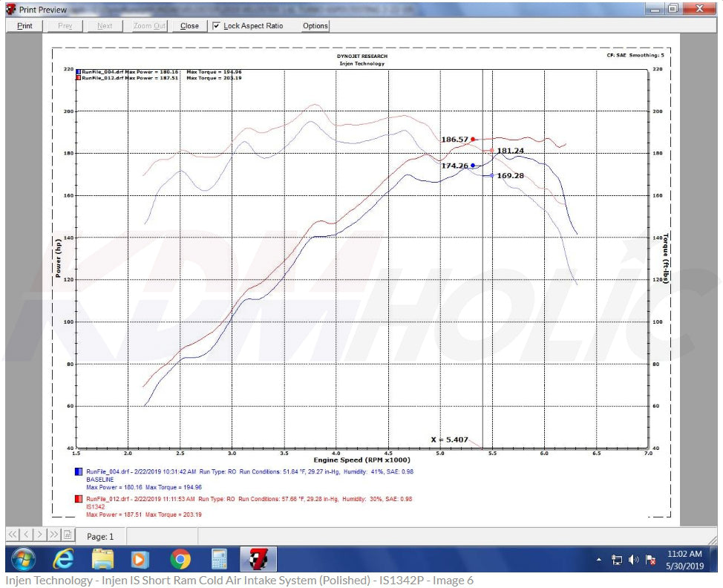This screenshot has height=588, width=723.
Task: Toggle the Lock Aspect Ratio checkbox
Action: click(x=216, y=25)
